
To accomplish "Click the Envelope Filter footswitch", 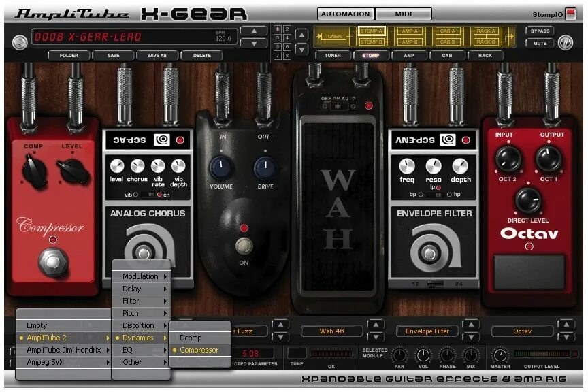I will [429, 253].
